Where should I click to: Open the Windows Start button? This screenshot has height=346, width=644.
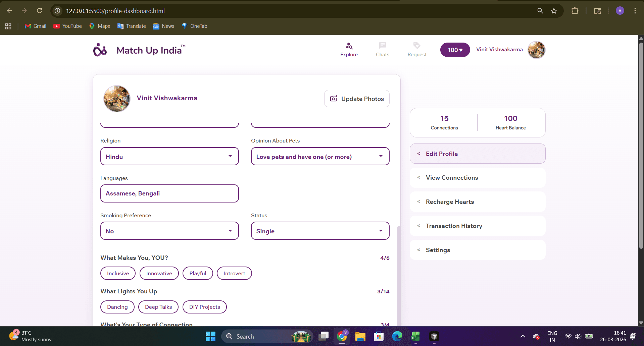point(210,336)
